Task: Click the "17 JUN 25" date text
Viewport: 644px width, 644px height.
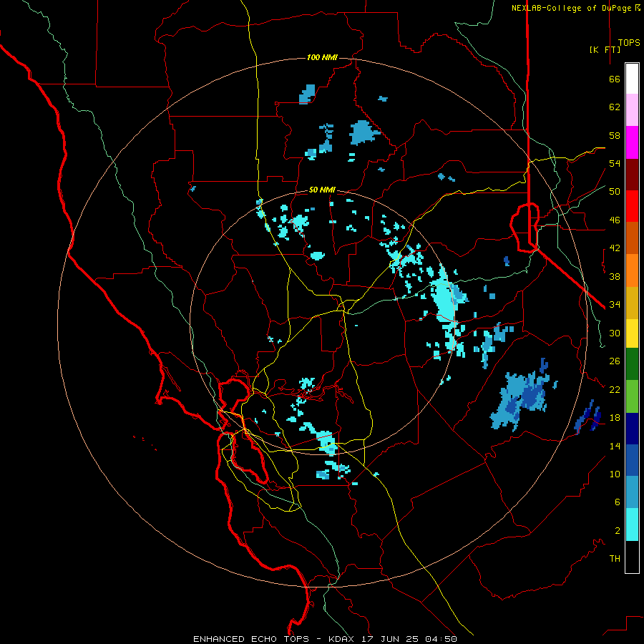Action: tap(390, 639)
